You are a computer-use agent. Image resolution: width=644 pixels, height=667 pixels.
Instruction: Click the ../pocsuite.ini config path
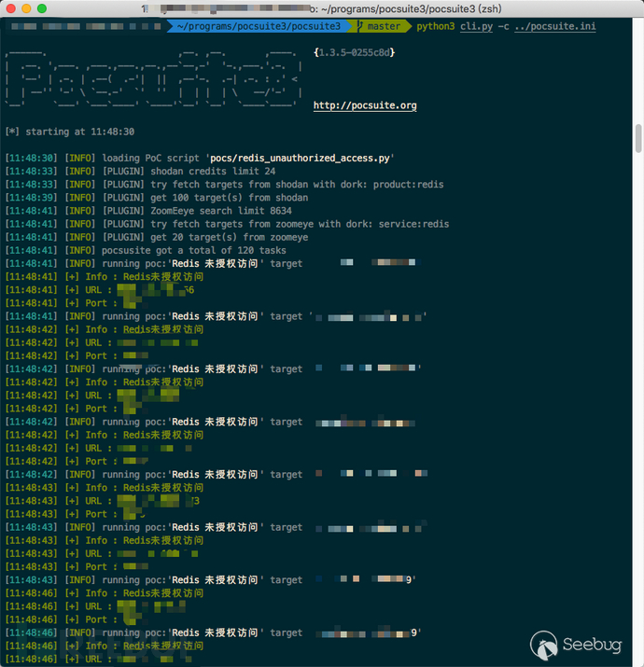(555, 26)
